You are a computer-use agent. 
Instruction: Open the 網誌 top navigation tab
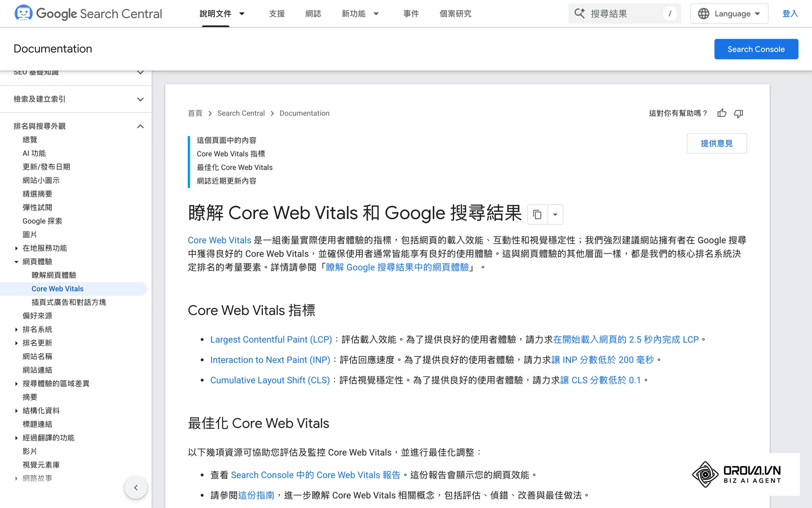tap(313, 14)
